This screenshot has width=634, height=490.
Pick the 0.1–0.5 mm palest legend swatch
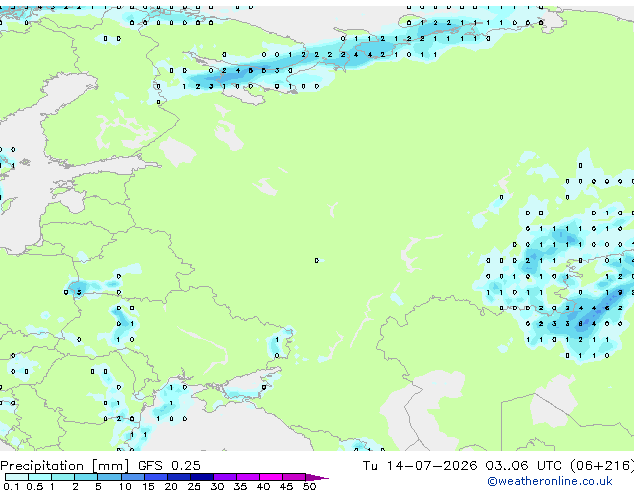pos(17,477)
